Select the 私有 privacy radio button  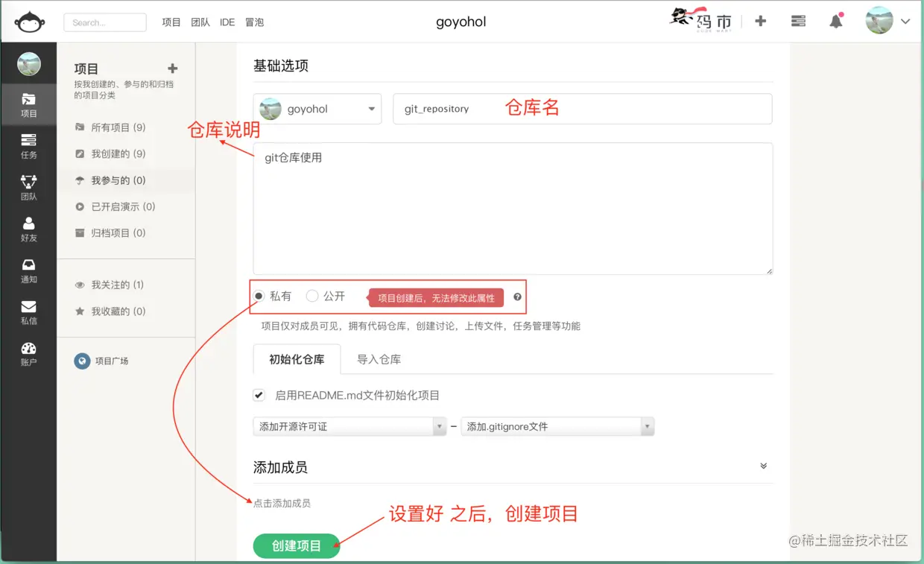tap(259, 296)
